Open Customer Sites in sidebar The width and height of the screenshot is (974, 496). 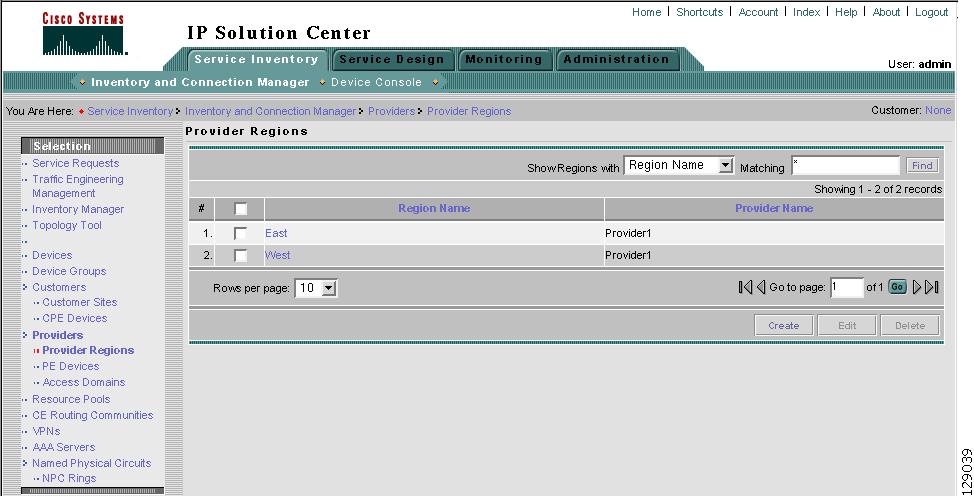click(80, 302)
